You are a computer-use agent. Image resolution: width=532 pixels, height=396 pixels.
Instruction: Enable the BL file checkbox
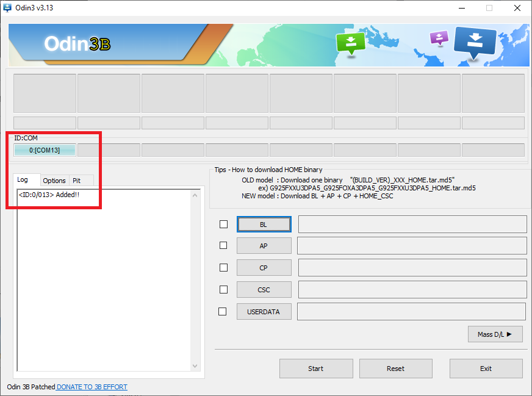click(223, 225)
